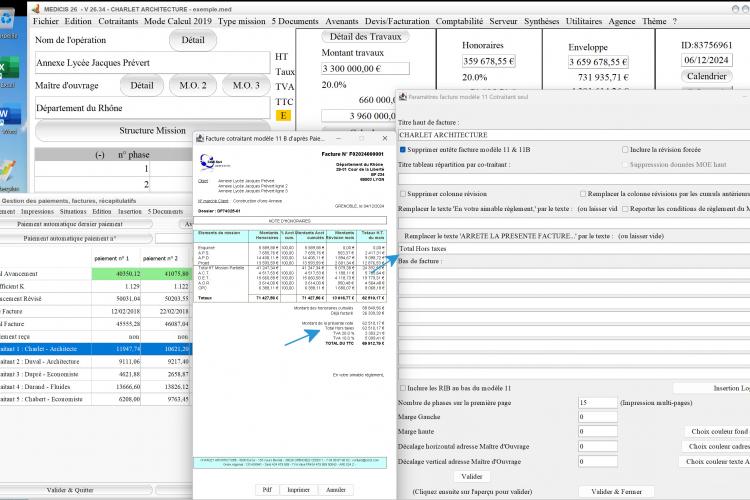
Task: Click the Valider button in parameters window
Action: click(x=472, y=477)
